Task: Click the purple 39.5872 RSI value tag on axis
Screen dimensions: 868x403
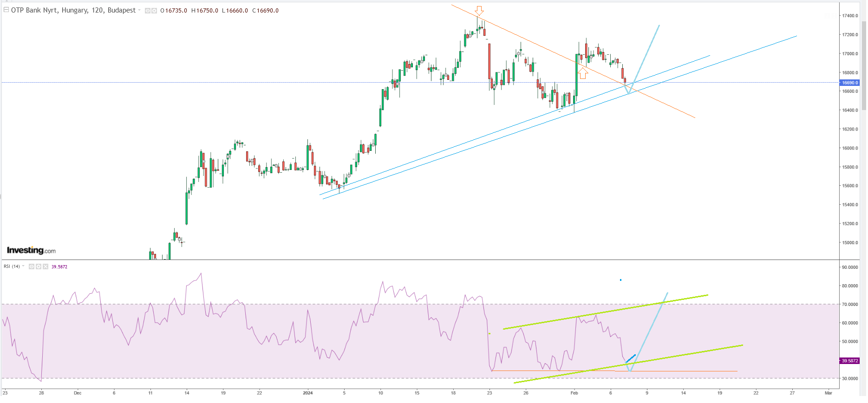Action: [850, 361]
